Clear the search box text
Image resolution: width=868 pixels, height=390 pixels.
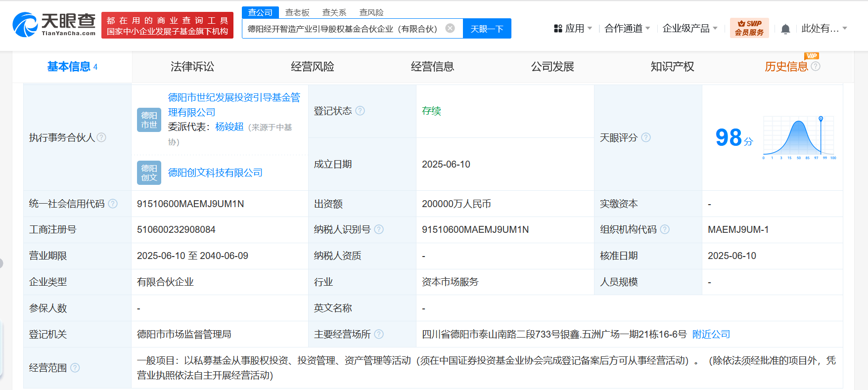(x=450, y=28)
